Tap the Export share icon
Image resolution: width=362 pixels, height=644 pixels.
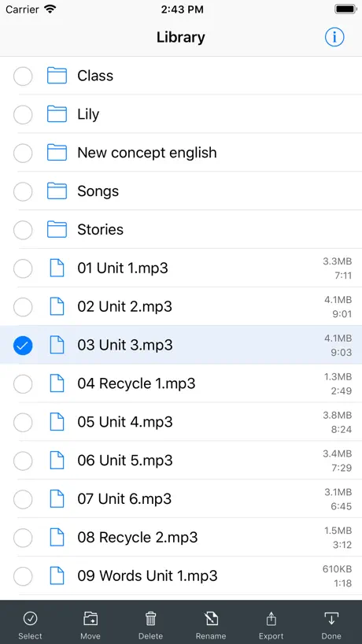tap(271, 618)
